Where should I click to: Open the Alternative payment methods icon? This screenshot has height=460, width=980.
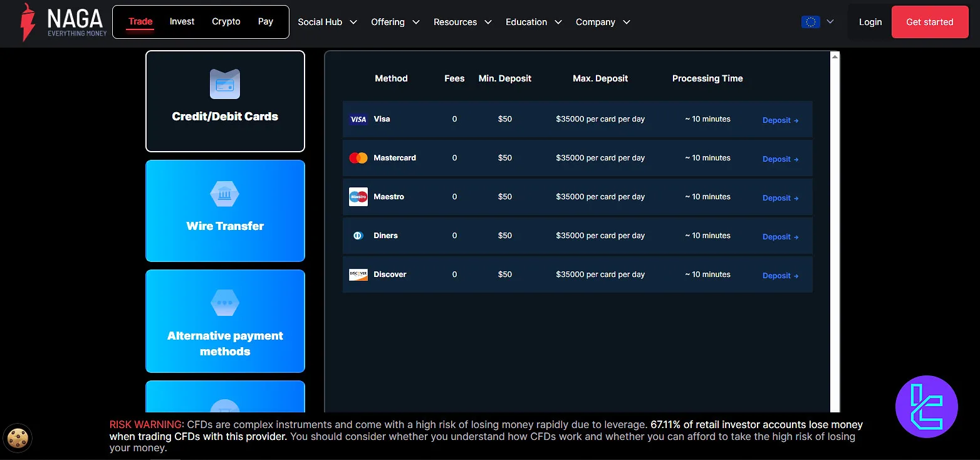coord(224,303)
